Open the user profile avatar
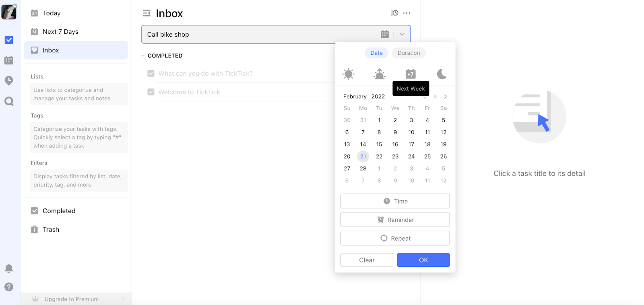 coord(9,12)
